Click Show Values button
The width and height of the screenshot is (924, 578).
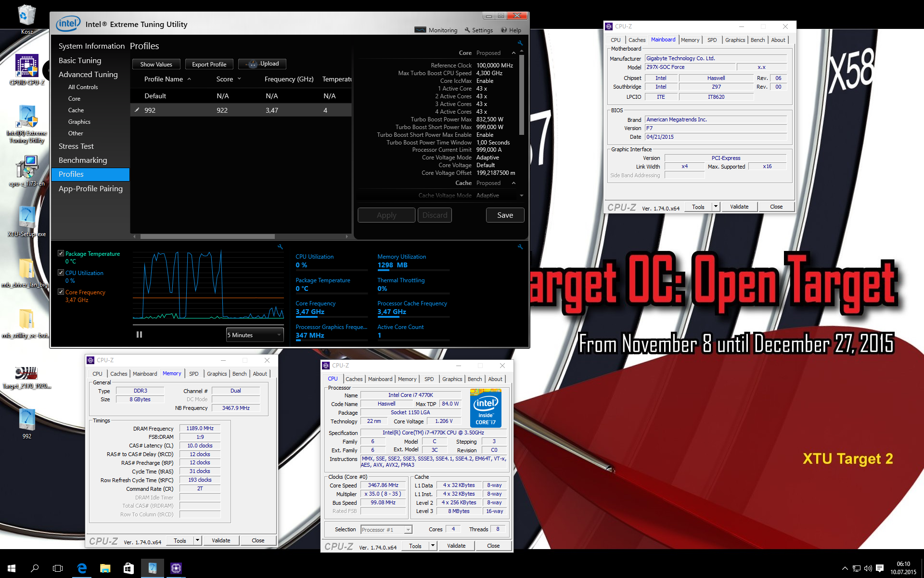156,64
